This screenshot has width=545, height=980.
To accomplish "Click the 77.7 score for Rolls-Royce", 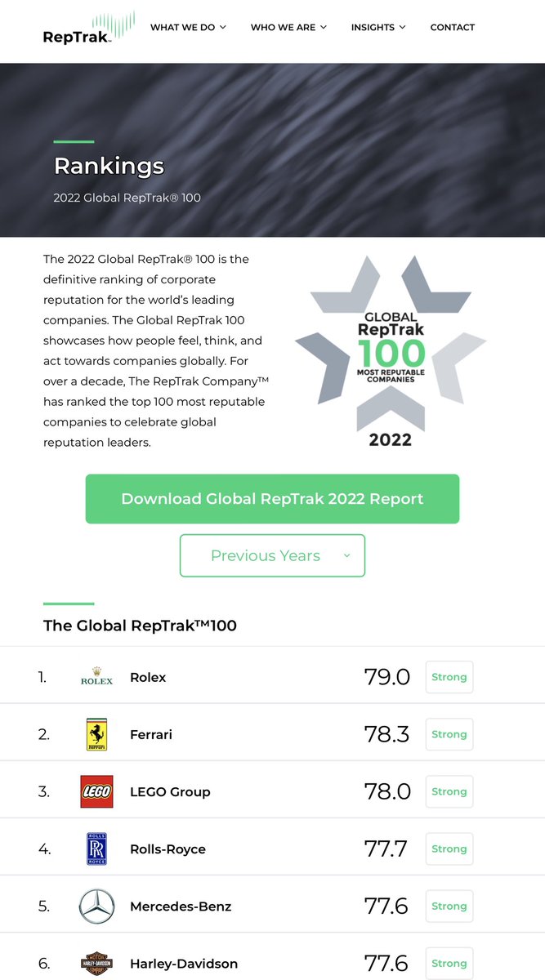I will click(x=386, y=849).
